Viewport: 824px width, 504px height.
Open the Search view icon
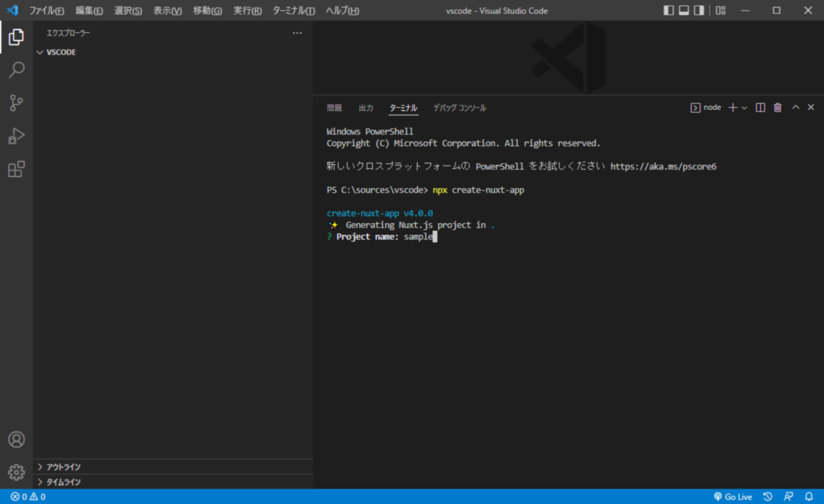tap(16, 70)
